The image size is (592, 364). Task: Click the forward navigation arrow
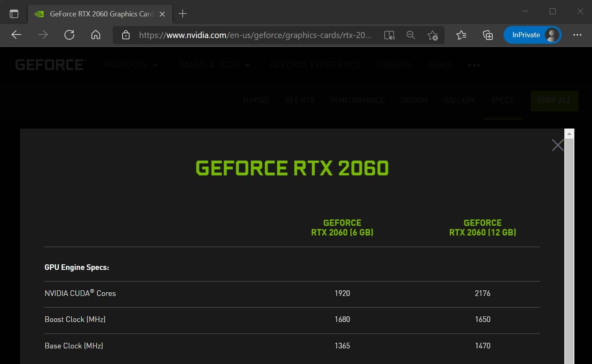tap(43, 35)
